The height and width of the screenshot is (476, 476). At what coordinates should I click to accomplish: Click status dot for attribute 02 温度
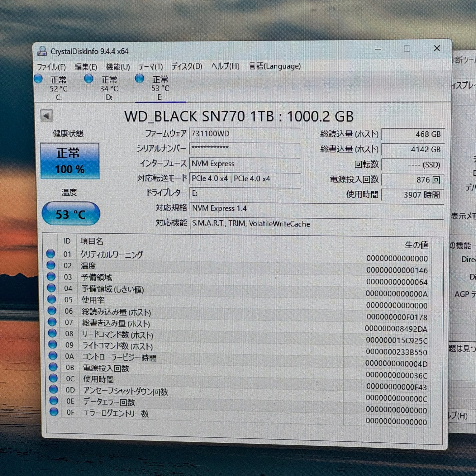click(51, 265)
